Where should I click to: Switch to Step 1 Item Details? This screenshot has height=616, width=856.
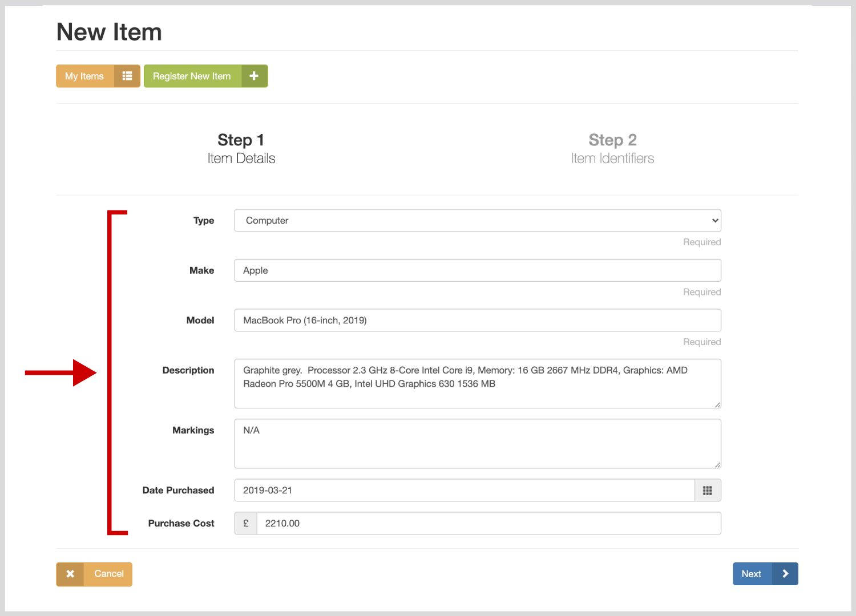241,148
